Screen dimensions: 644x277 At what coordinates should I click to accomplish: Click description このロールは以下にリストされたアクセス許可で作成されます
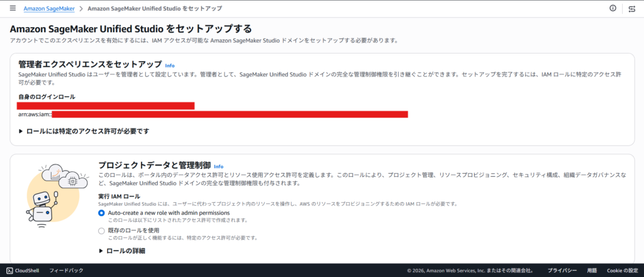pos(177,220)
